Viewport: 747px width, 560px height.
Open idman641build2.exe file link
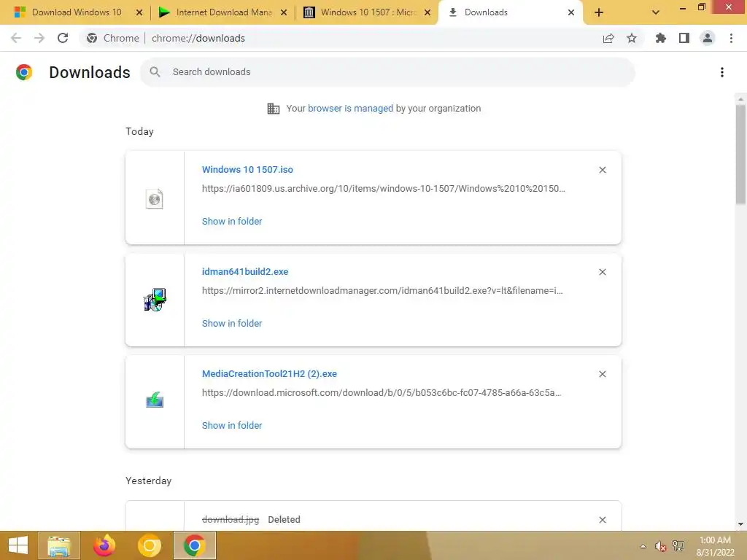tap(245, 271)
